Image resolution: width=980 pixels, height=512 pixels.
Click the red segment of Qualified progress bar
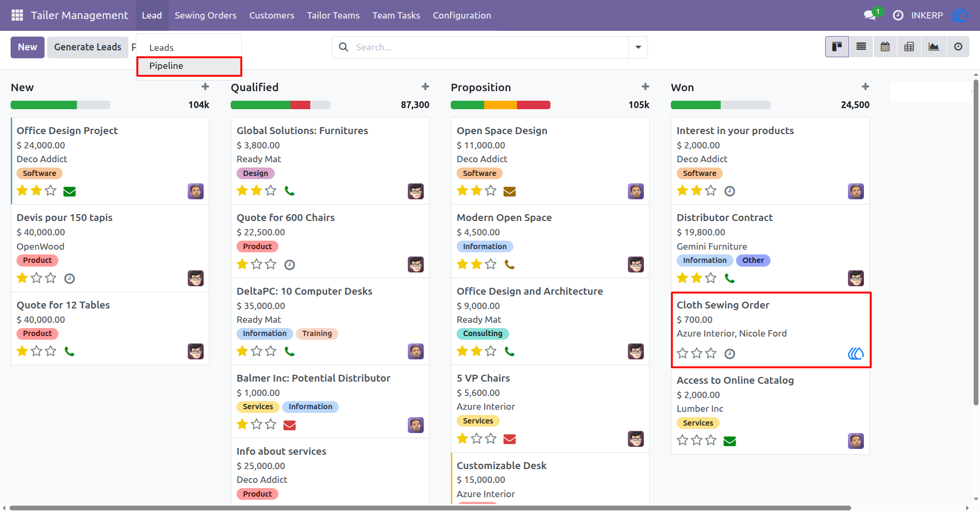pyautogui.click(x=300, y=105)
